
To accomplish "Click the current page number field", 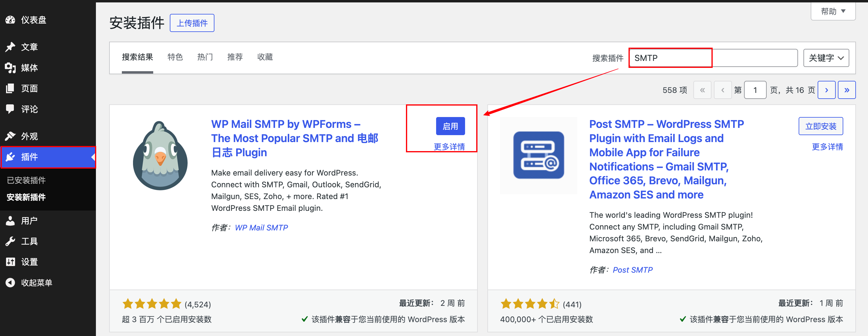I will 755,90.
